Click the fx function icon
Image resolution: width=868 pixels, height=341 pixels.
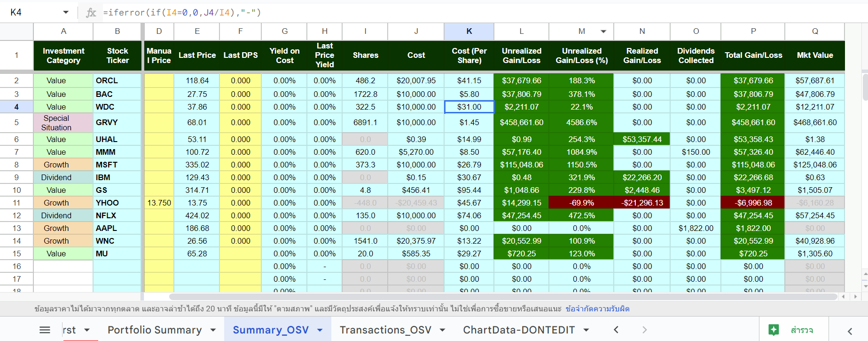tap(91, 13)
